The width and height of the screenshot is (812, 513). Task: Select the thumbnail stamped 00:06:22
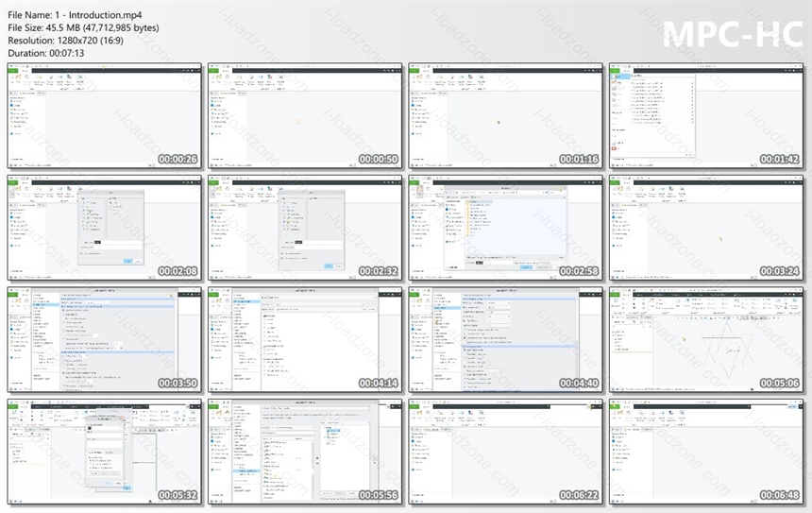coord(505,452)
